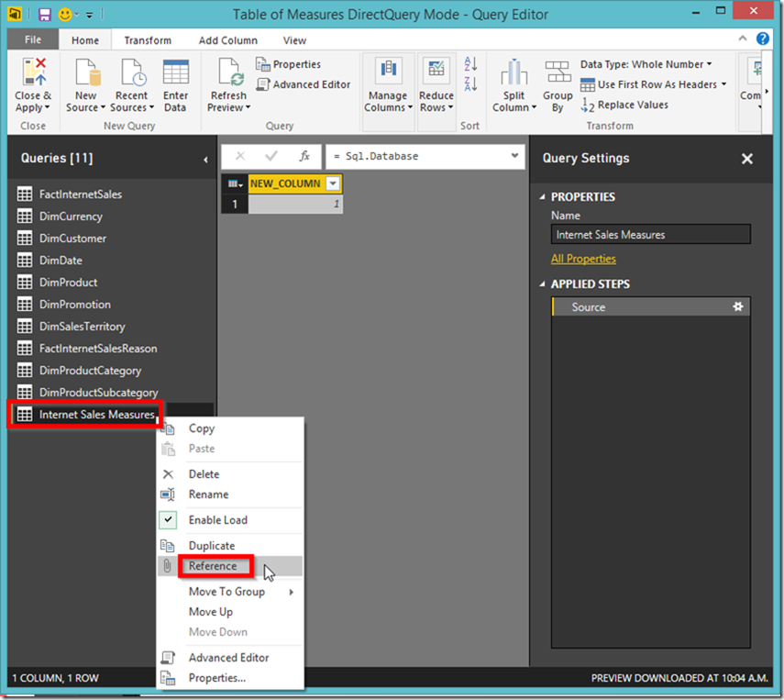Open the File tab
The image size is (784, 700).
coord(33,39)
